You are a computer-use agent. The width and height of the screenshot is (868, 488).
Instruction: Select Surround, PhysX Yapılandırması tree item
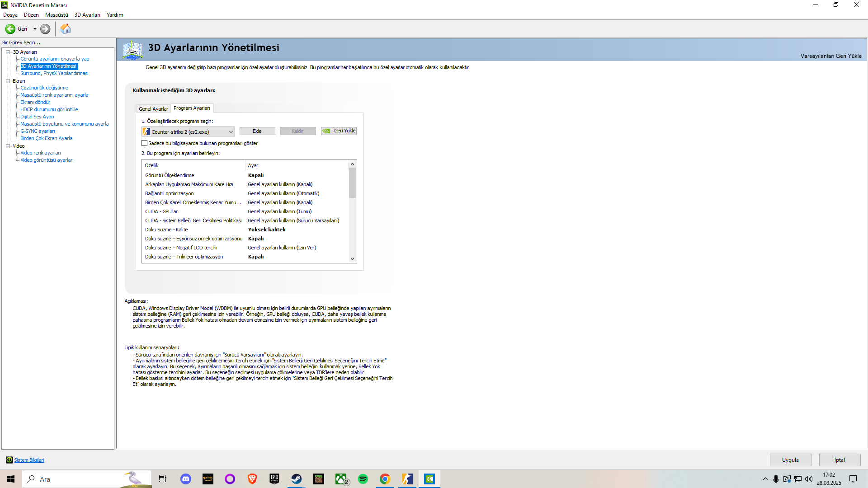click(54, 73)
